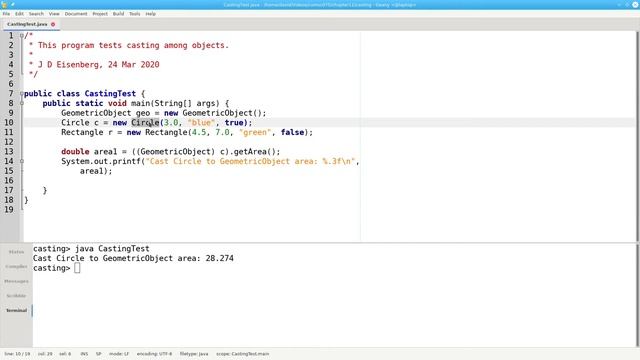Switch to the Messages tab
This screenshot has width=640, height=360.
point(16,281)
